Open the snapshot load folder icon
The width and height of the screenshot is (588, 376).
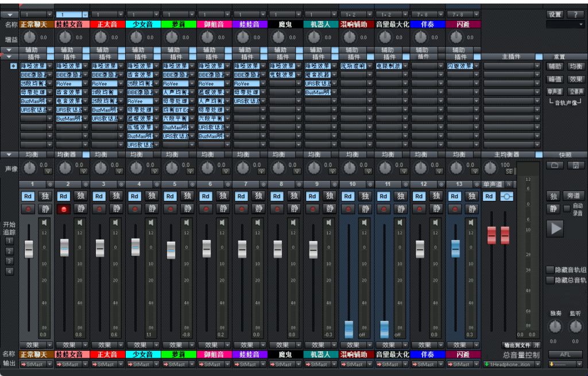click(x=555, y=165)
